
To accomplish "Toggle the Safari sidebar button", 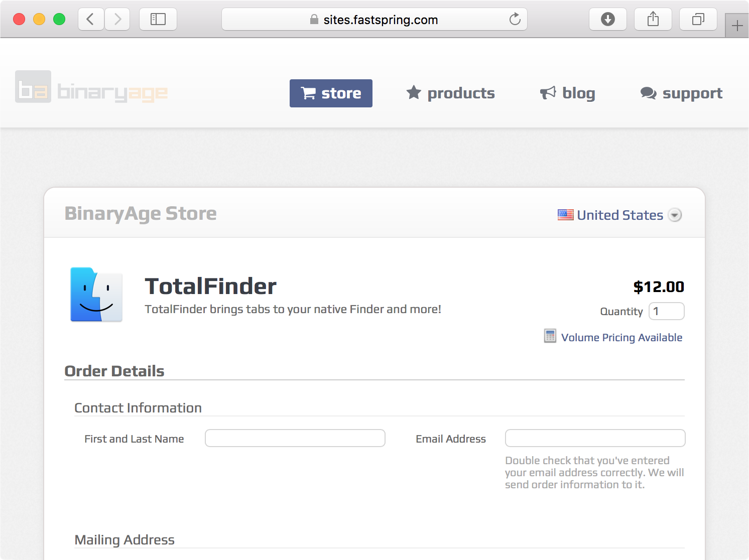I will [x=158, y=20].
